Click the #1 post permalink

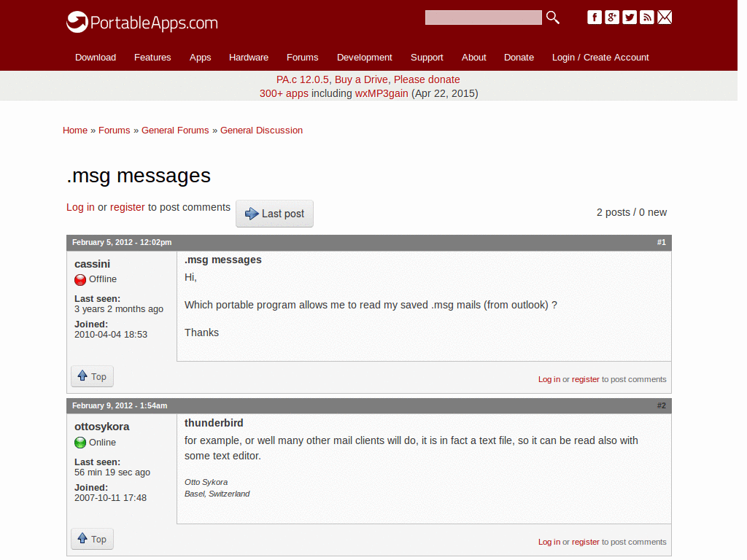click(661, 242)
